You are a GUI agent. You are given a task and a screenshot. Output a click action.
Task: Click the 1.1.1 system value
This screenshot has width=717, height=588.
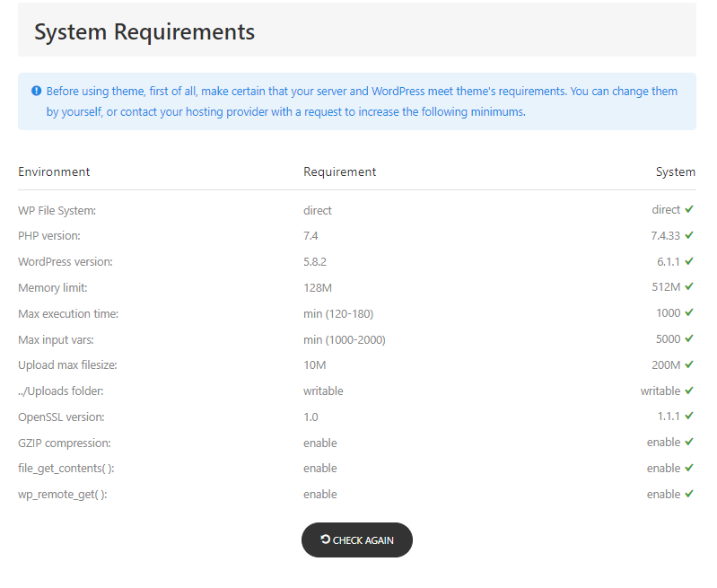pyautogui.click(x=669, y=417)
